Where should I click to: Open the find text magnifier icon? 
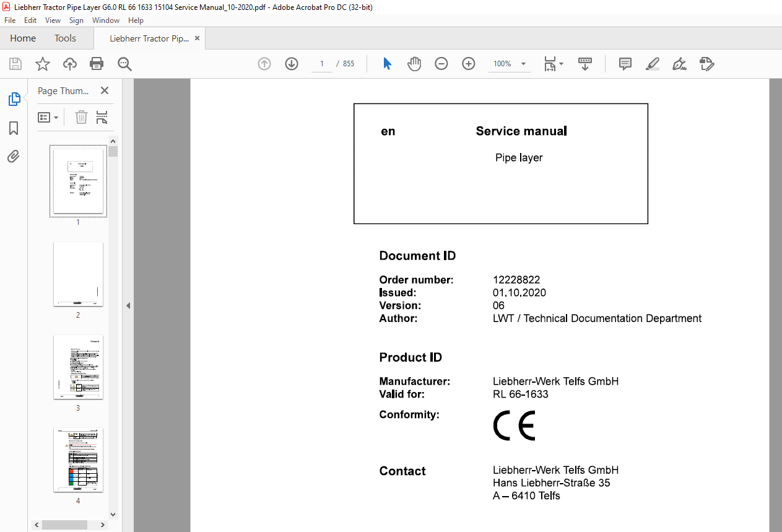tap(125, 64)
